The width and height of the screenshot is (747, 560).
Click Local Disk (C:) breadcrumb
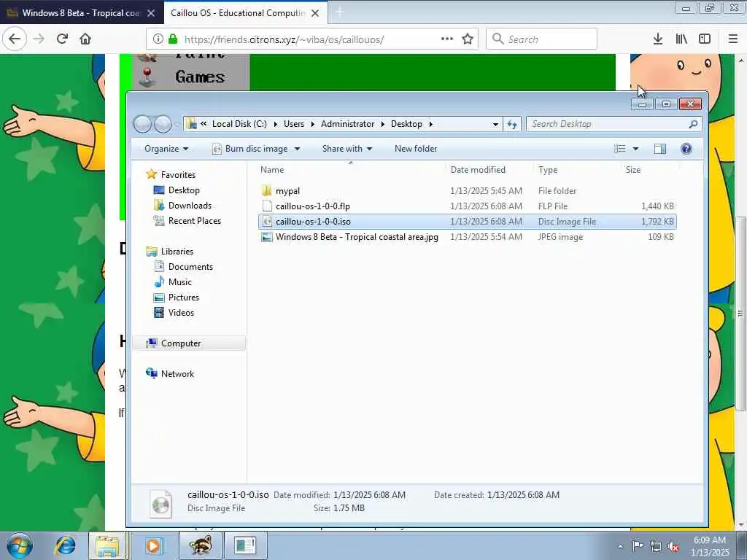[x=239, y=124]
